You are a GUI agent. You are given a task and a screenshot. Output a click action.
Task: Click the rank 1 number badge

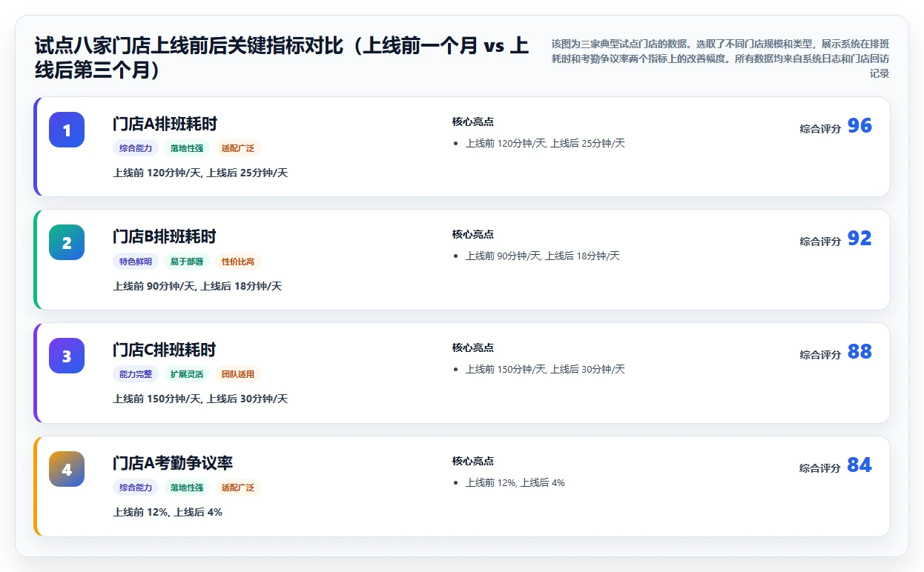[x=67, y=130]
